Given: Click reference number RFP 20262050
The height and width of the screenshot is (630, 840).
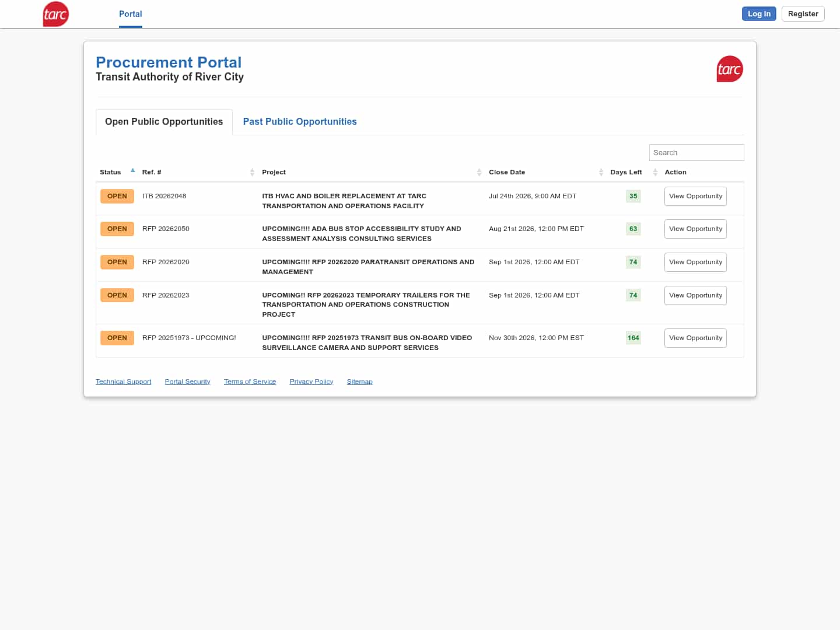Looking at the screenshot, I should pos(166,229).
